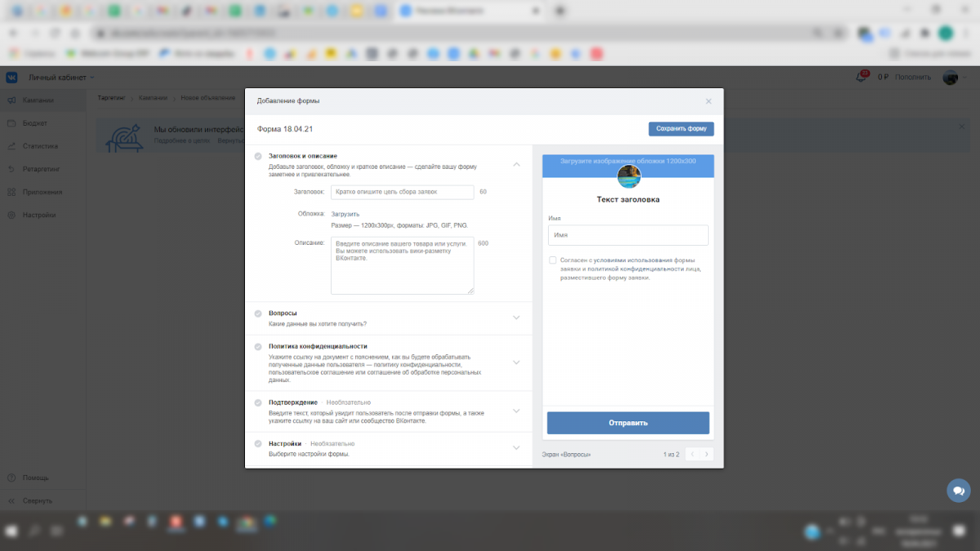Click the Кампании megaphone icon in sidebar
Viewport: 980px width, 551px height.
[x=11, y=100]
